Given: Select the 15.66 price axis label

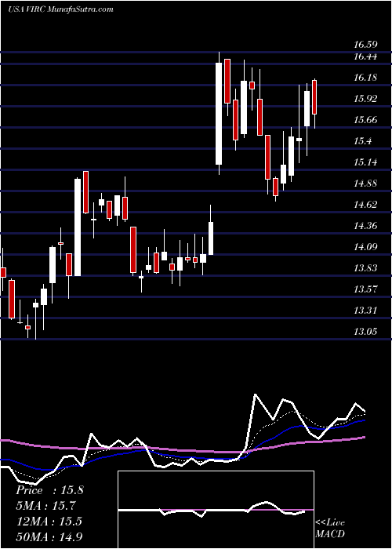Looking at the screenshot, I should click(365, 120).
